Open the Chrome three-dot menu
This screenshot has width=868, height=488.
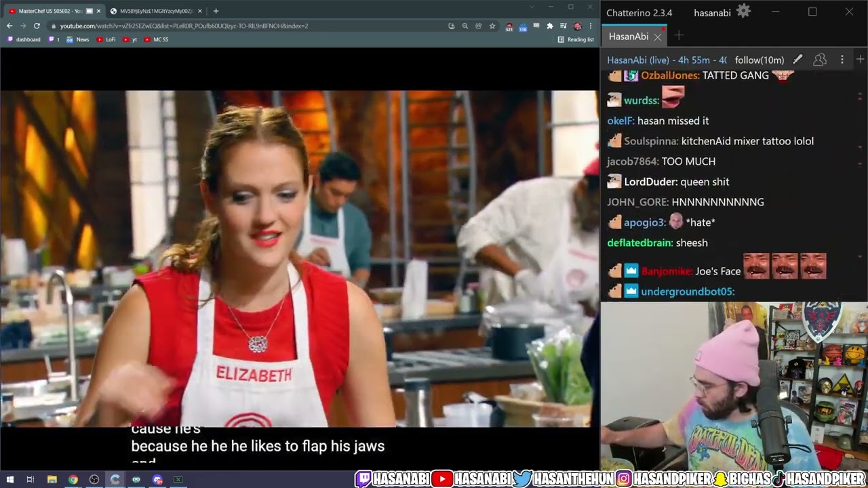591,26
